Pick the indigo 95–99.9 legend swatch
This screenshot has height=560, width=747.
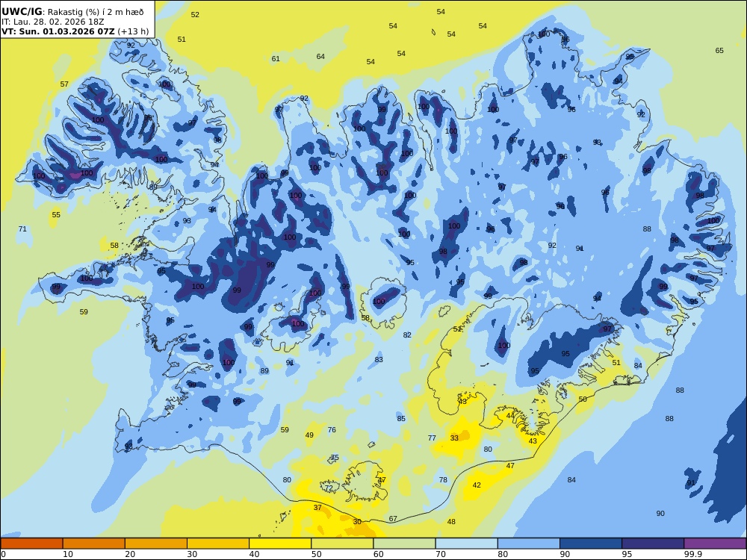pos(653,544)
